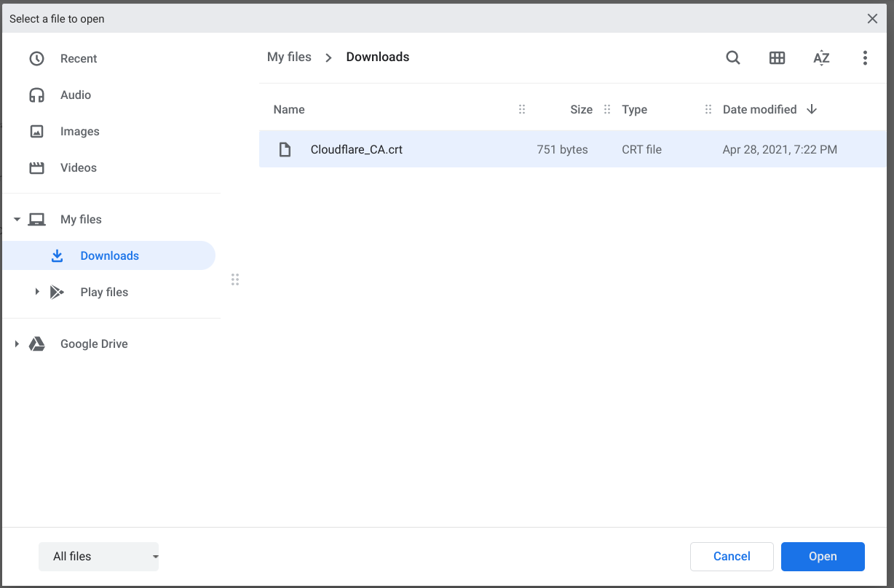Select the Cloudflare_CA.crt file row
This screenshot has height=588, width=894.
[x=437, y=148]
